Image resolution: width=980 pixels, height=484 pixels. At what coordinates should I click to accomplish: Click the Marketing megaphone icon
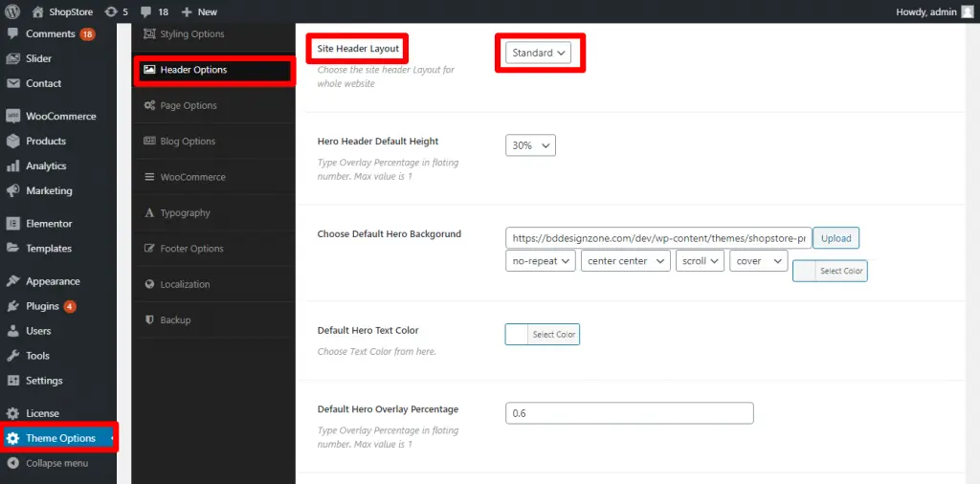pos(12,190)
